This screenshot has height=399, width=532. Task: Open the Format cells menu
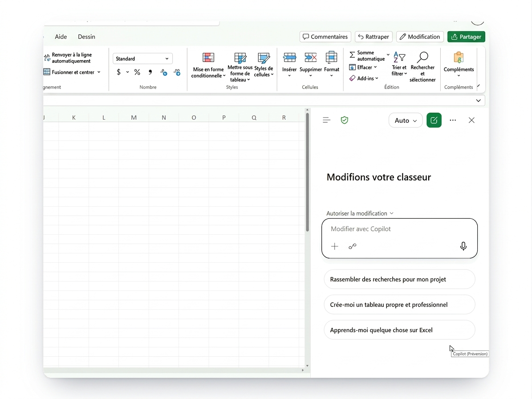coord(332,64)
